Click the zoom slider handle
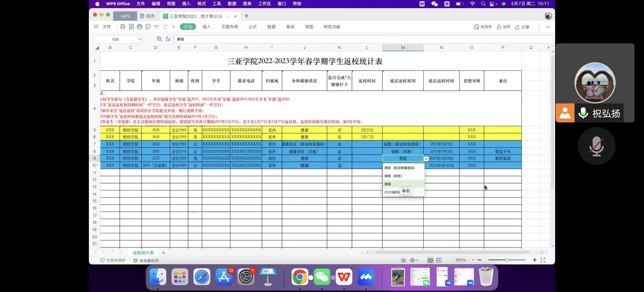Image resolution: width=644 pixels, height=292 pixels. point(507,260)
